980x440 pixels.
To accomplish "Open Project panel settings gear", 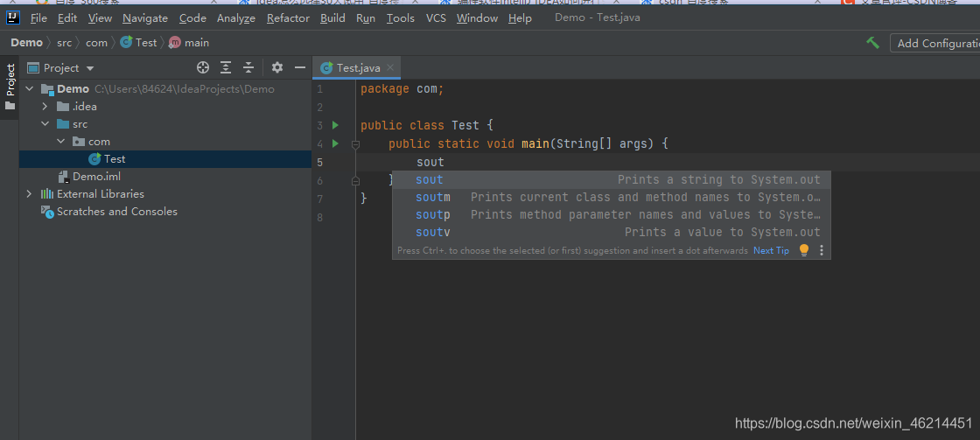I will pyautogui.click(x=277, y=67).
